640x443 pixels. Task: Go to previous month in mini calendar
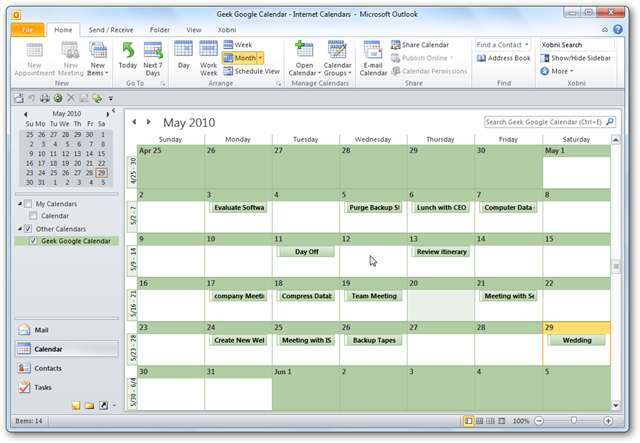25,114
